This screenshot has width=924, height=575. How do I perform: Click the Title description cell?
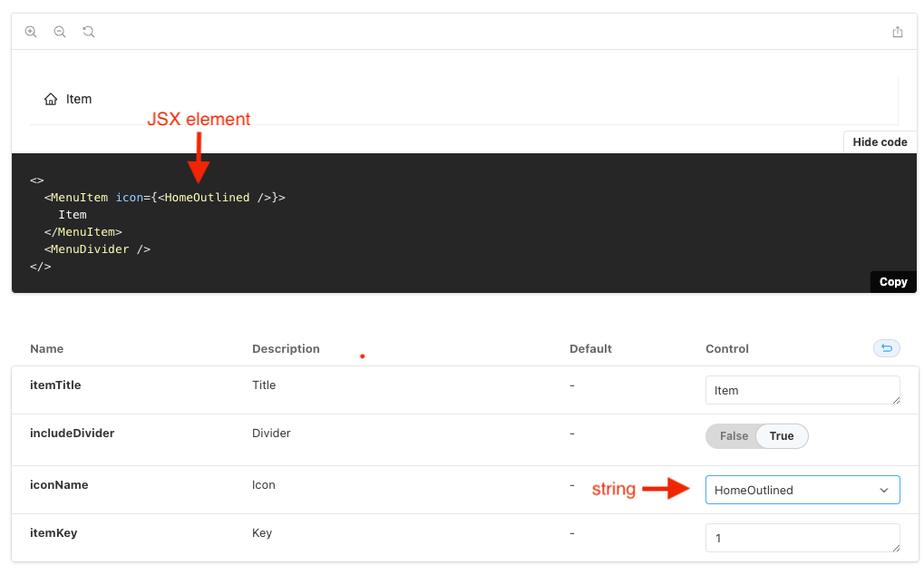(264, 385)
